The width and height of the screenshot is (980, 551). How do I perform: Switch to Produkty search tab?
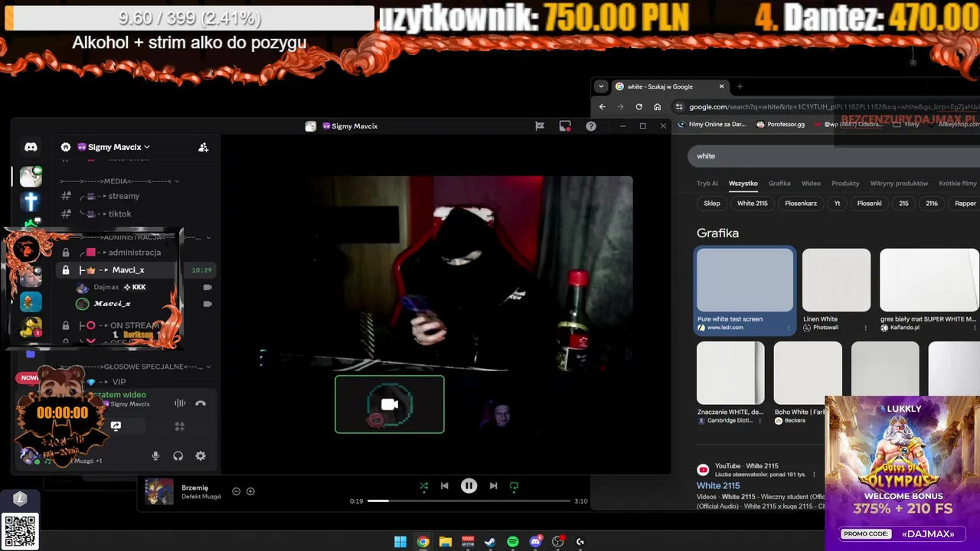coord(845,184)
